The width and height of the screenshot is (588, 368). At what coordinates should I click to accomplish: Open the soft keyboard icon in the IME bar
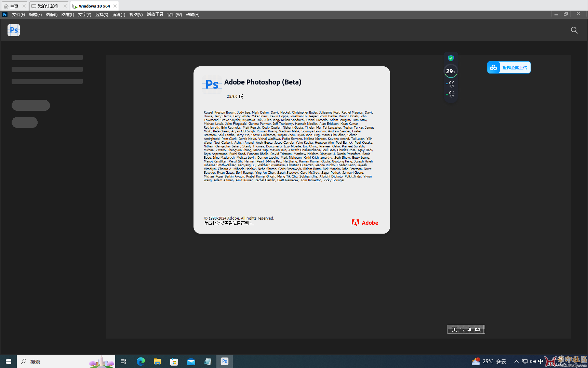click(478, 330)
